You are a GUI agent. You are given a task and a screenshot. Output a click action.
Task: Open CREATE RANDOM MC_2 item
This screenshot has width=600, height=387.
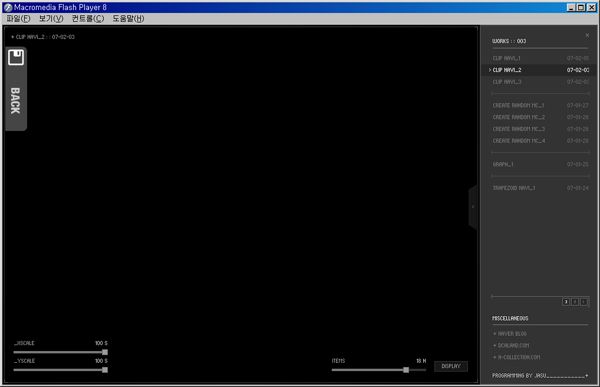pyautogui.click(x=540, y=117)
